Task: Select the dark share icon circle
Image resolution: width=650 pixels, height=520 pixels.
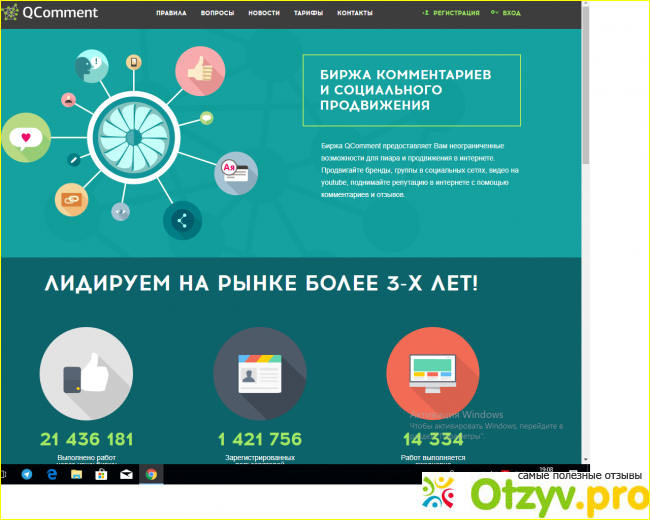Action: (181, 220)
